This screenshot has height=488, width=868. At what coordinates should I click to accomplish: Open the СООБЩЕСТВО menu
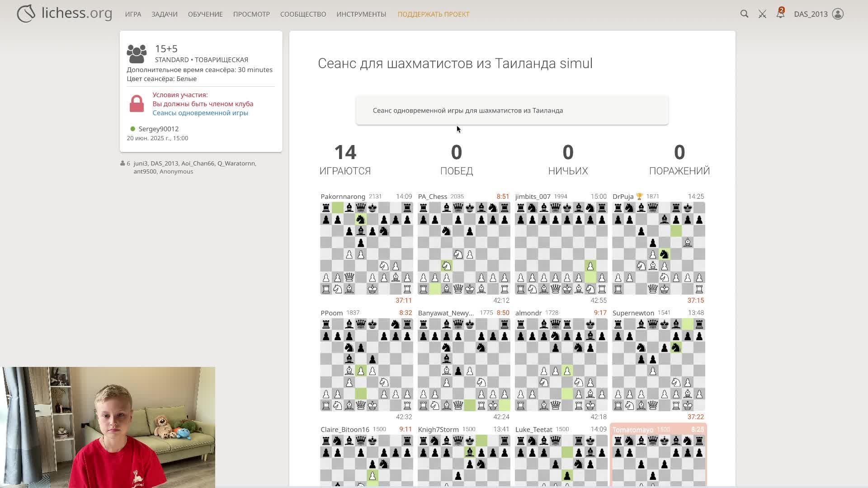coord(303,14)
